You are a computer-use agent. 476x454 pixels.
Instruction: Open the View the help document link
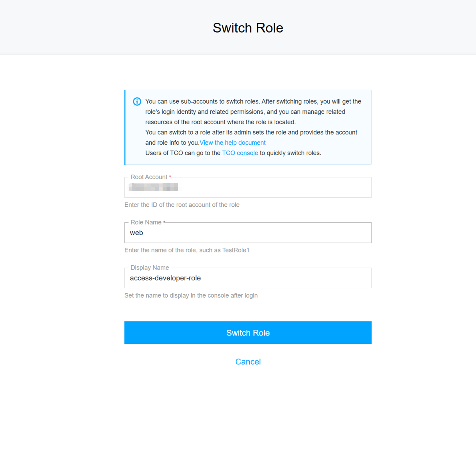tap(233, 143)
